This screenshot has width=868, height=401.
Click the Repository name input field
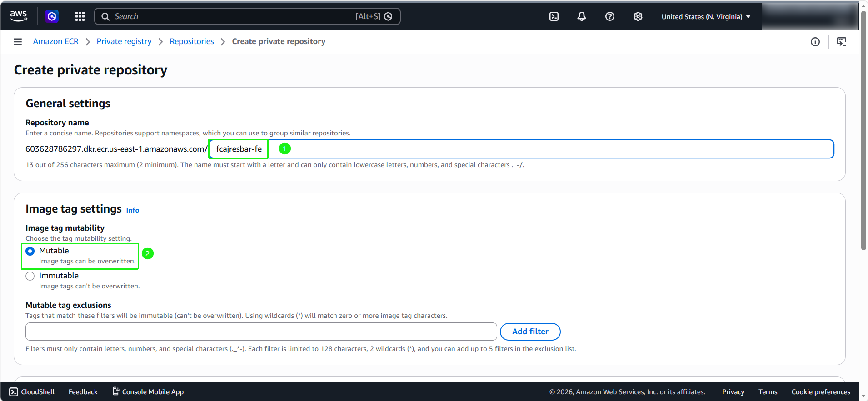[x=521, y=149]
